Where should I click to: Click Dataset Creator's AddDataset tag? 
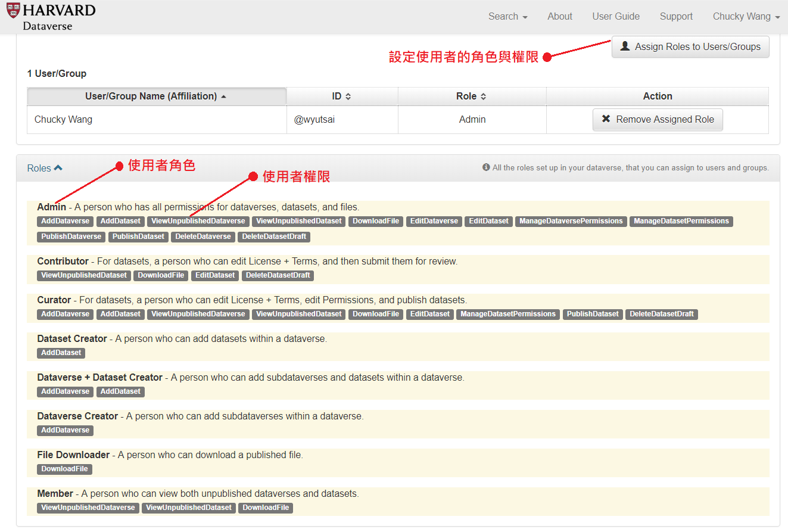(61, 353)
